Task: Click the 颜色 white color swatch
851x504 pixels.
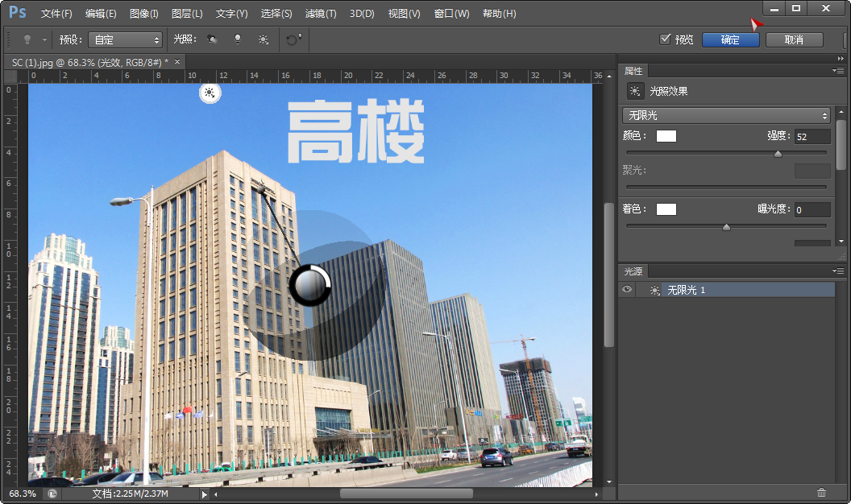Action: (x=666, y=136)
